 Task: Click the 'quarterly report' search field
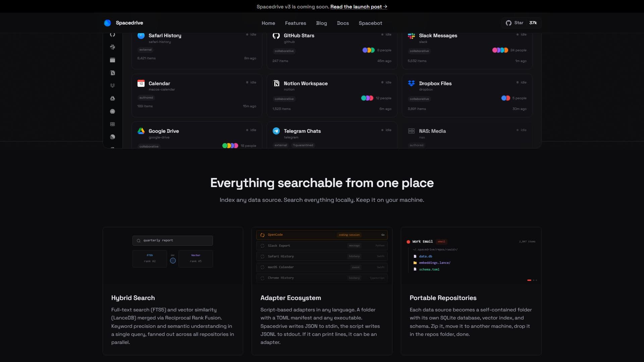(x=172, y=241)
